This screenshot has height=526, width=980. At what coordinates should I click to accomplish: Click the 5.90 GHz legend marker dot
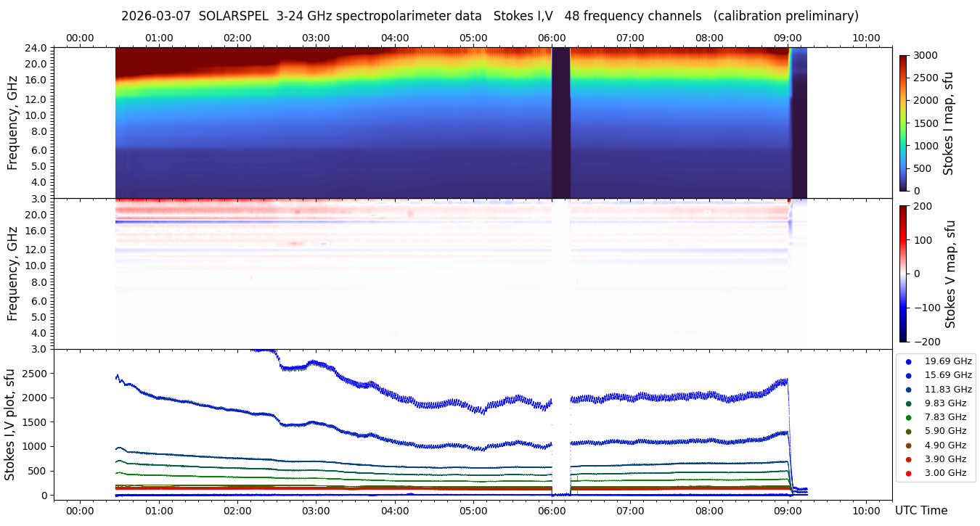click(908, 432)
